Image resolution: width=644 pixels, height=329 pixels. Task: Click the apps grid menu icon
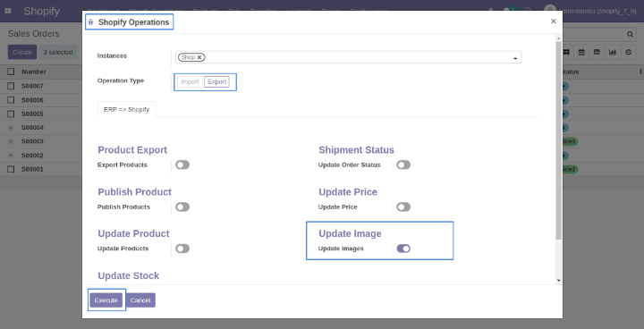8,11
